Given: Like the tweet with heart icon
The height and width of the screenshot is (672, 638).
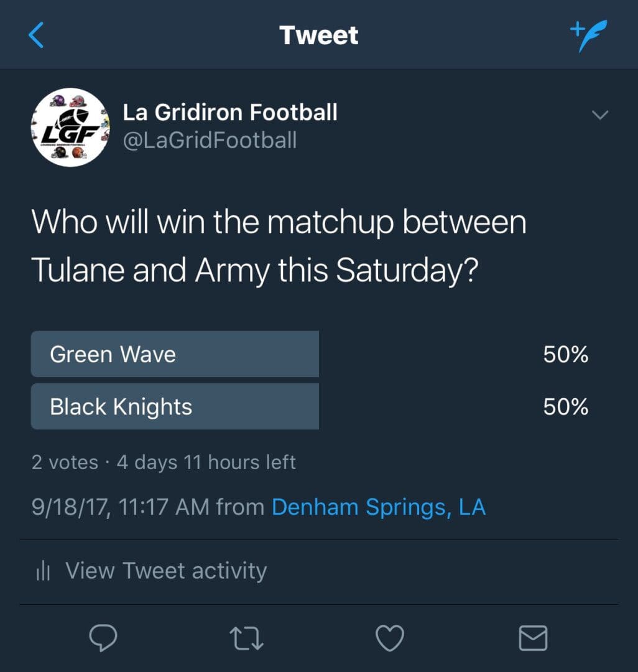Looking at the screenshot, I should [390, 638].
